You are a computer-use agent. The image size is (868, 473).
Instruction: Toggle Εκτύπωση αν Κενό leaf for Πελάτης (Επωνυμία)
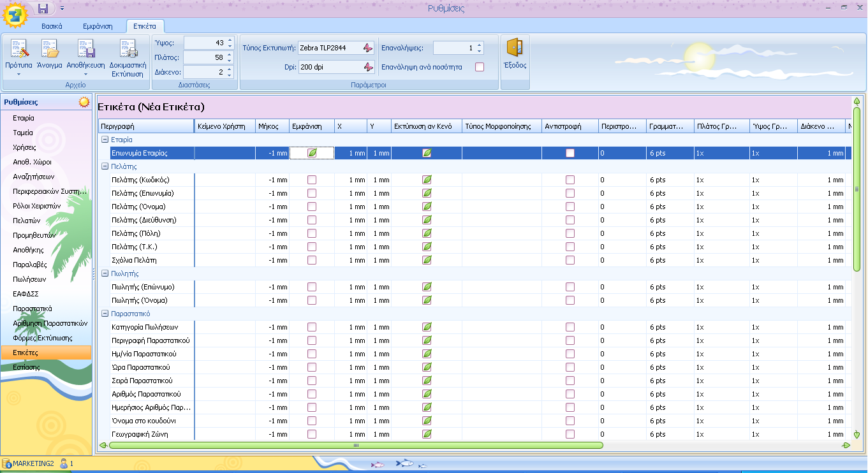click(427, 193)
